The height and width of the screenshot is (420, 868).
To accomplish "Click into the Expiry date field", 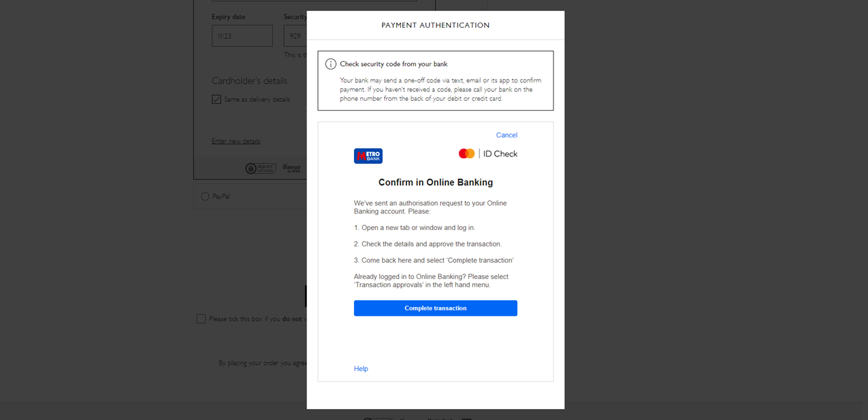I will coord(242,36).
